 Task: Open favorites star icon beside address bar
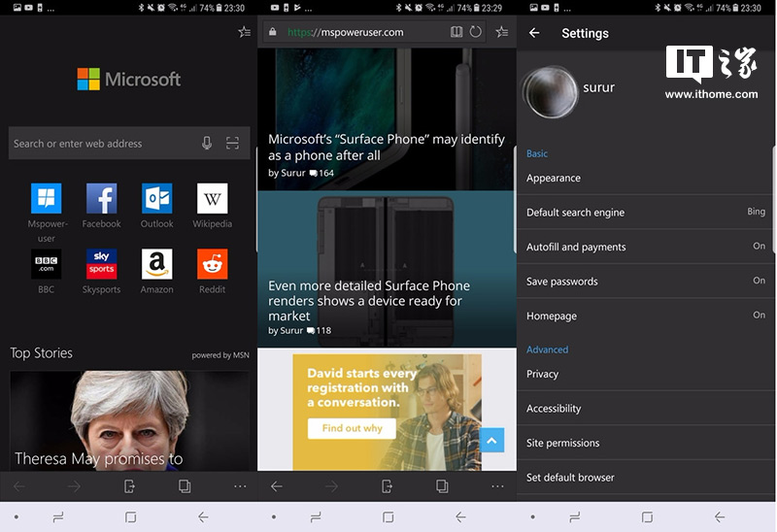tap(502, 32)
